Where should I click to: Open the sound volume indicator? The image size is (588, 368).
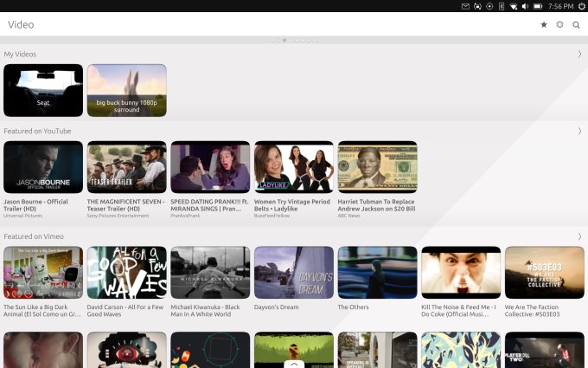click(526, 6)
